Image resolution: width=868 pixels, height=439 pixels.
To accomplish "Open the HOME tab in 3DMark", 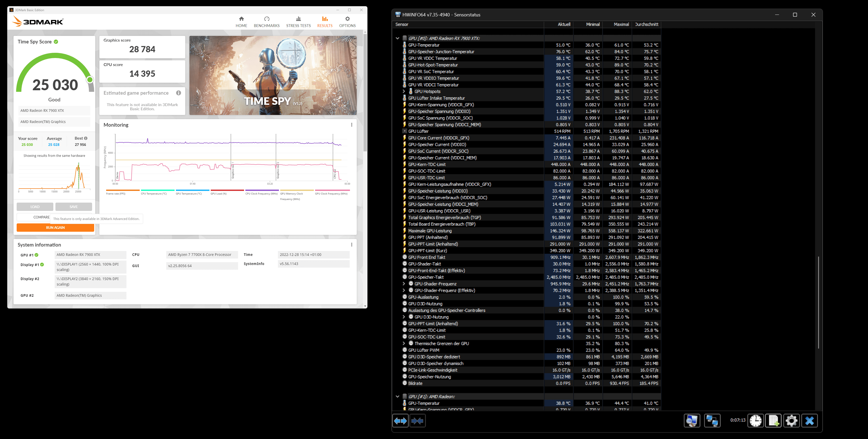I will point(241,22).
